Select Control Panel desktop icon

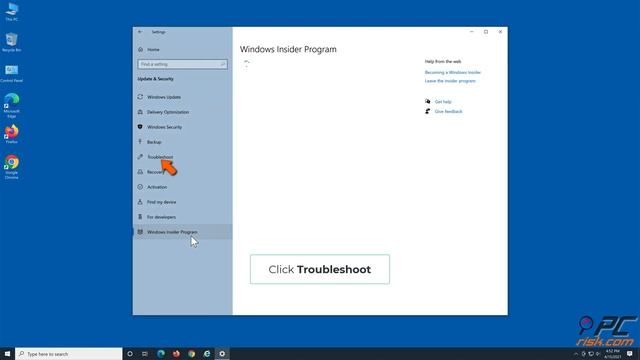tap(11, 73)
